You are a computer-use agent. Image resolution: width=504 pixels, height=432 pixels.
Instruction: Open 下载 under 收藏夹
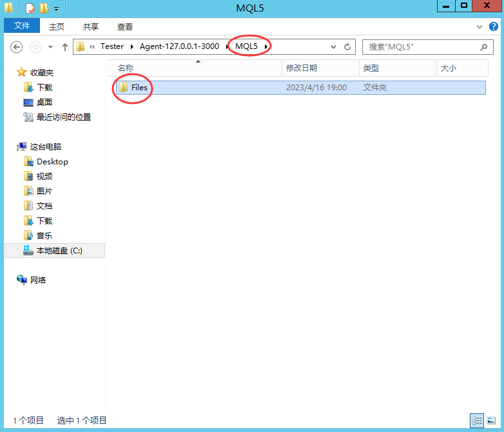click(44, 88)
